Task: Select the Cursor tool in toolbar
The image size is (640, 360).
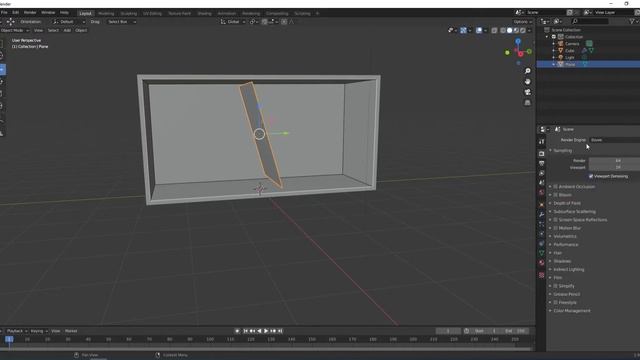Action: (2, 56)
